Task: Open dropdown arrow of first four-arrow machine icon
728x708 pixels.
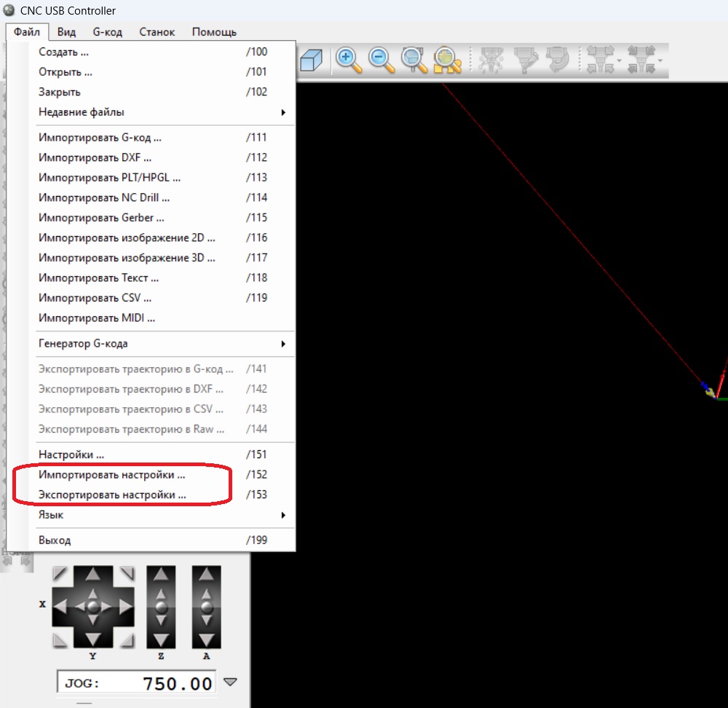Action: [x=620, y=61]
